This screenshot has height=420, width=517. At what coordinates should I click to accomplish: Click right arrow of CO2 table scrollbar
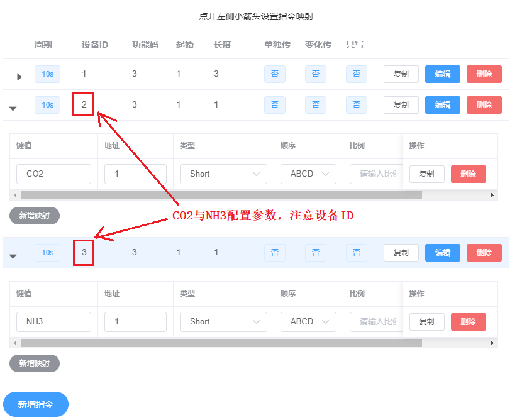click(492, 196)
